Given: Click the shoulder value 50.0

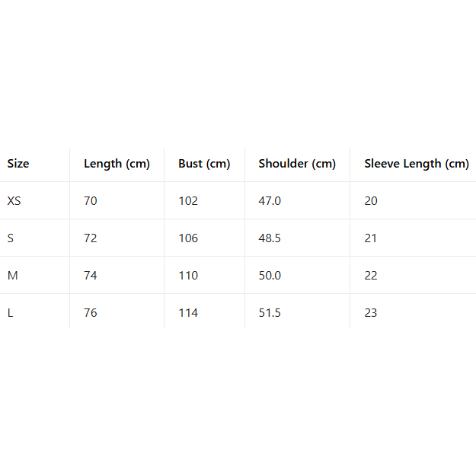Looking at the screenshot, I should click(x=270, y=276).
